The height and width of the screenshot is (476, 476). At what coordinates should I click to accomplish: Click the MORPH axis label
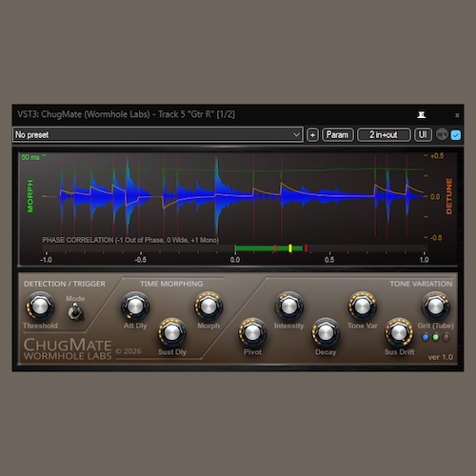(x=30, y=196)
